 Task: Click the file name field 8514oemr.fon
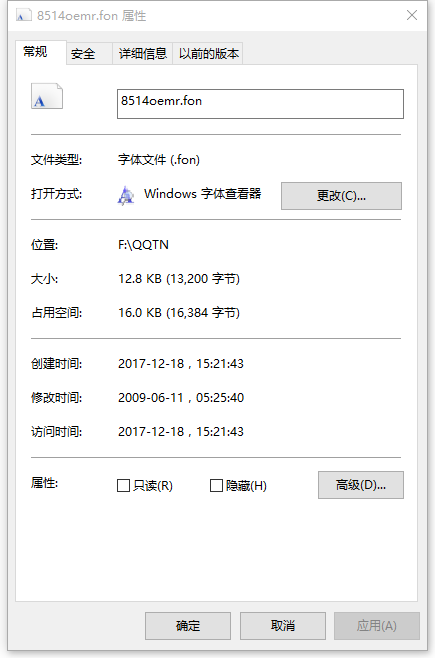pos(260,104)
